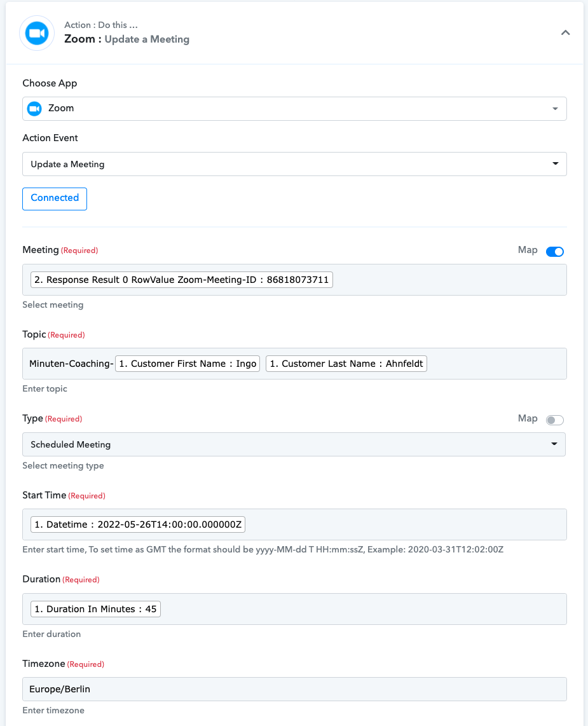The height and width of the screenshot is (726, 588).
Task: Select the Zoom-Meeting-ID mapped tag
Action: pyautogui.click(x=182, y=280)
